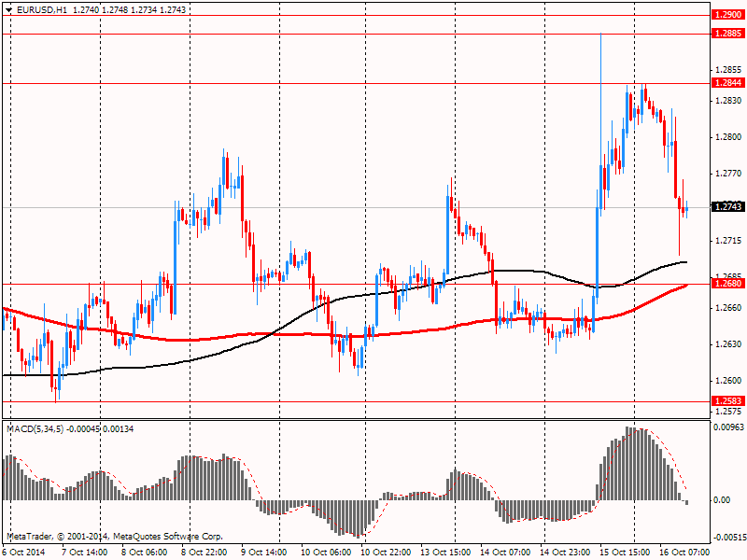This screenshot has height=560, width=747.
Task: Click the 1.2830 price scale value
Action: coord(728,101)
